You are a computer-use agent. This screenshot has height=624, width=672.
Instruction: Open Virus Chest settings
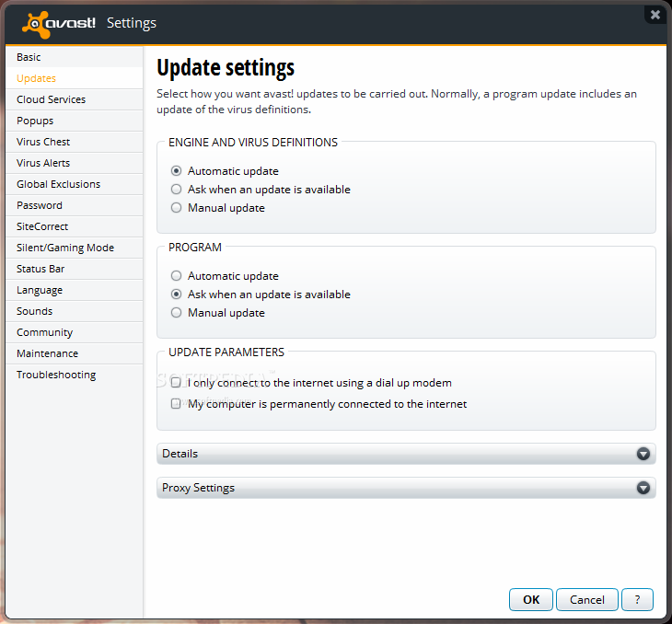pyautogui.click(x=75, y=142)
